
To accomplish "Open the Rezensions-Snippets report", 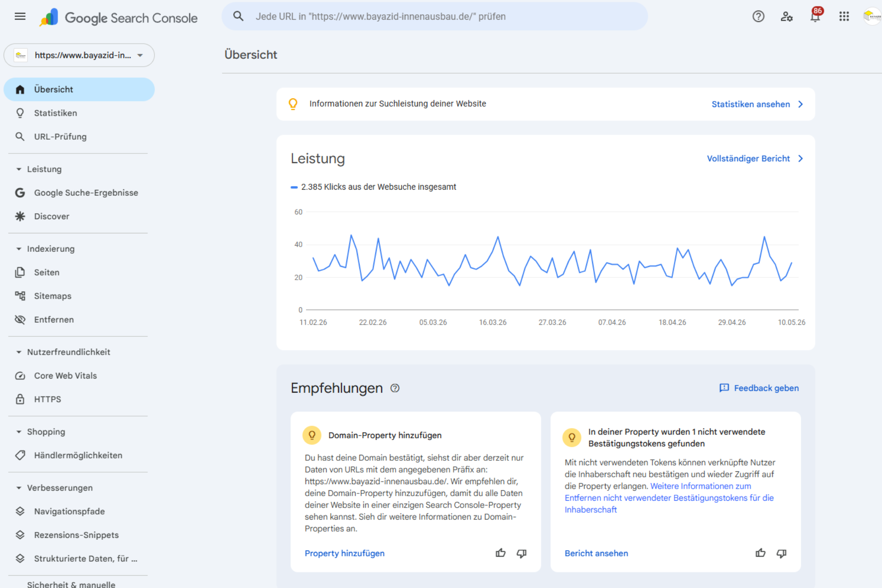I will tap(79, 535).
